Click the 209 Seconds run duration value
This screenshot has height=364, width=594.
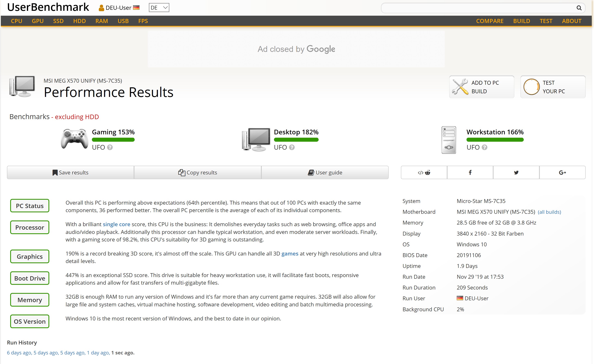tap(472, 288)
